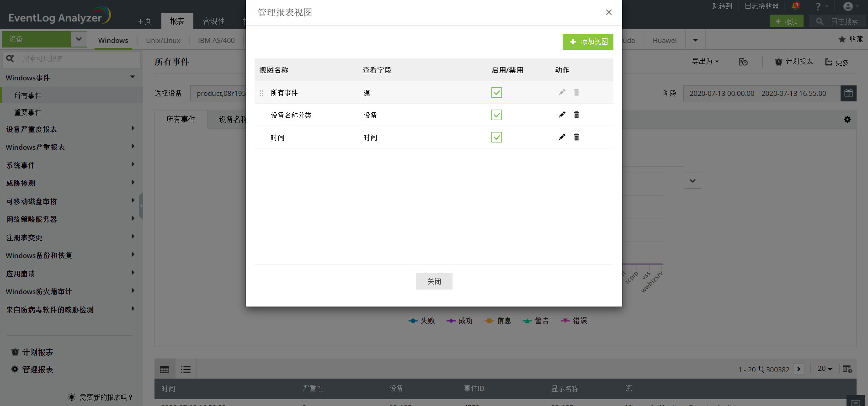The width and height of the screenshot is (868, 406).
Task: Open the 设备 dropdown arrow
Action: [79, 39]
